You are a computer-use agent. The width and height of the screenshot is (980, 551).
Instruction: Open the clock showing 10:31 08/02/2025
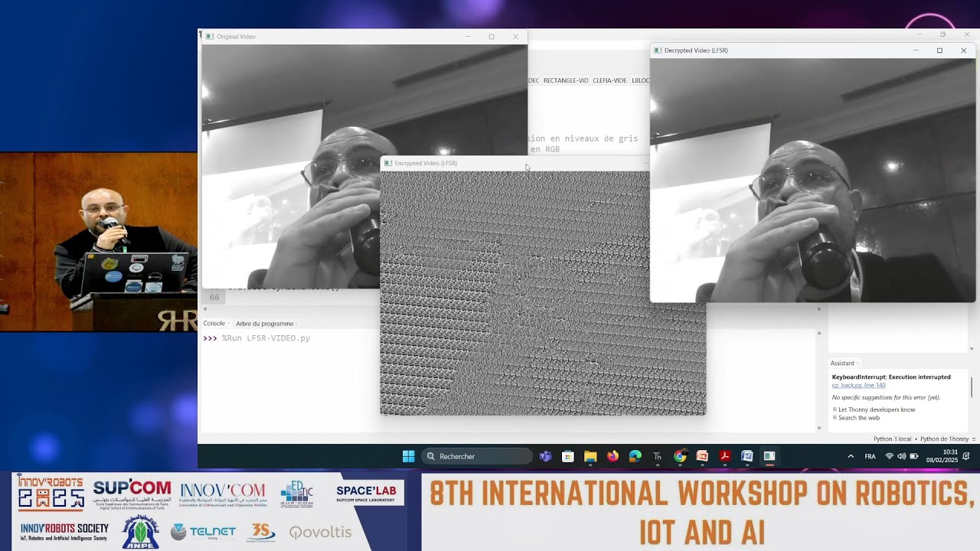(x=941, y=456)
